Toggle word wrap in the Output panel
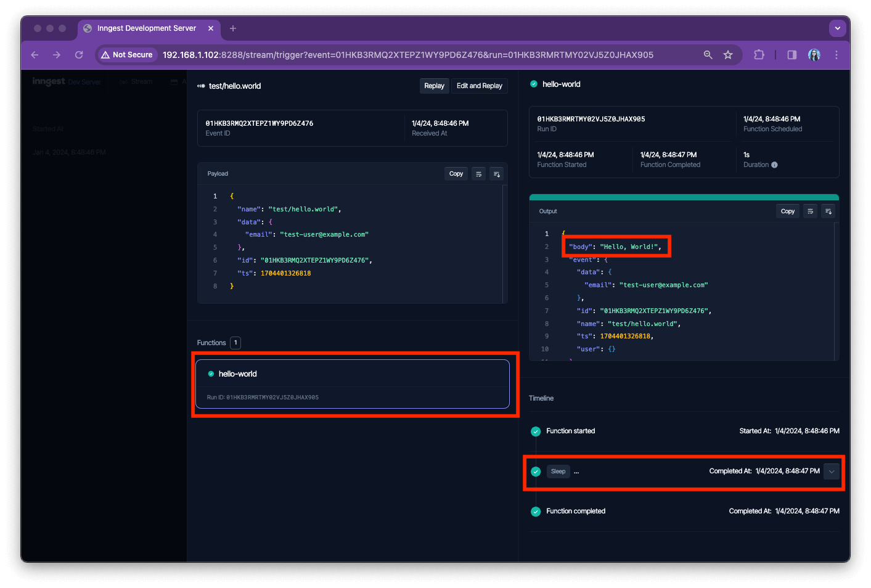Image resolution: width=871 pixels, height=588 pixels. point(810,211)
